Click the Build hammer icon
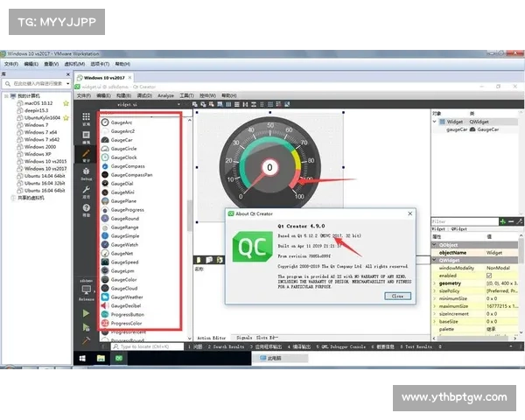Image resolution: width=525 pixels, height=420 pixels. 86,340
